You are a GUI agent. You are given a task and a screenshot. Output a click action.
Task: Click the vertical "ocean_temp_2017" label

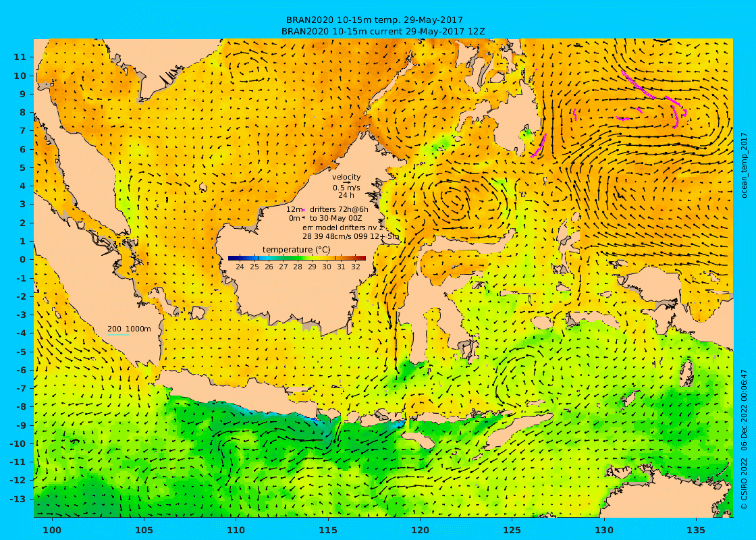pos(744,165)
